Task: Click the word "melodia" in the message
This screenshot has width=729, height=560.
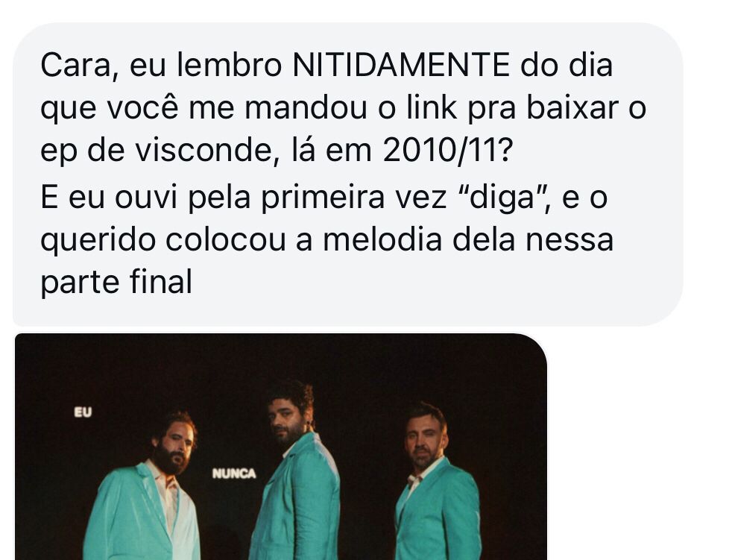Action: tap(382, 239)
